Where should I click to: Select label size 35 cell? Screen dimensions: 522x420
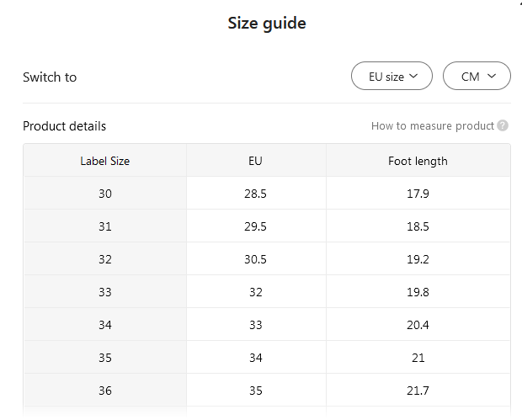click(105, 358)
